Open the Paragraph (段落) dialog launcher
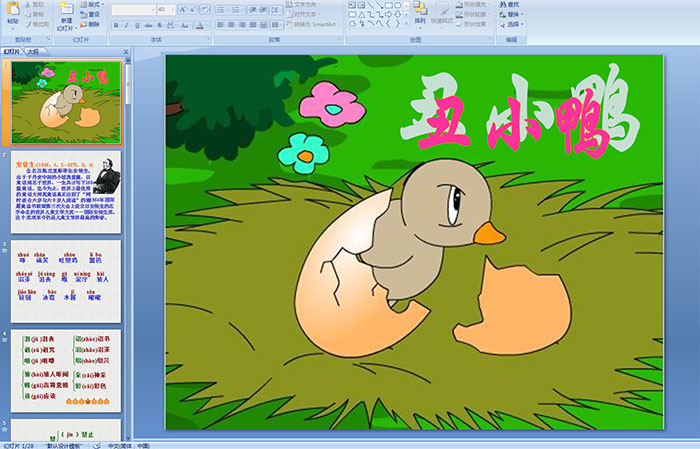The image size is (700, 449). point(340,40)
